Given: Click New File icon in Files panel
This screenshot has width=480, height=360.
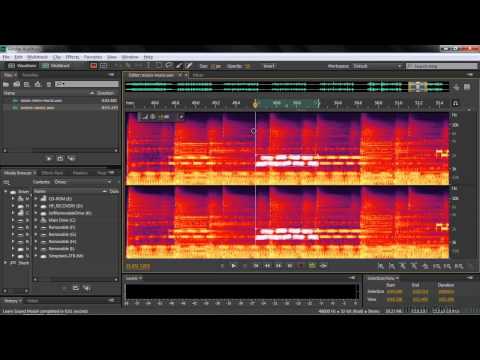Looking at the screenshot, I should [x=27, y=84].
